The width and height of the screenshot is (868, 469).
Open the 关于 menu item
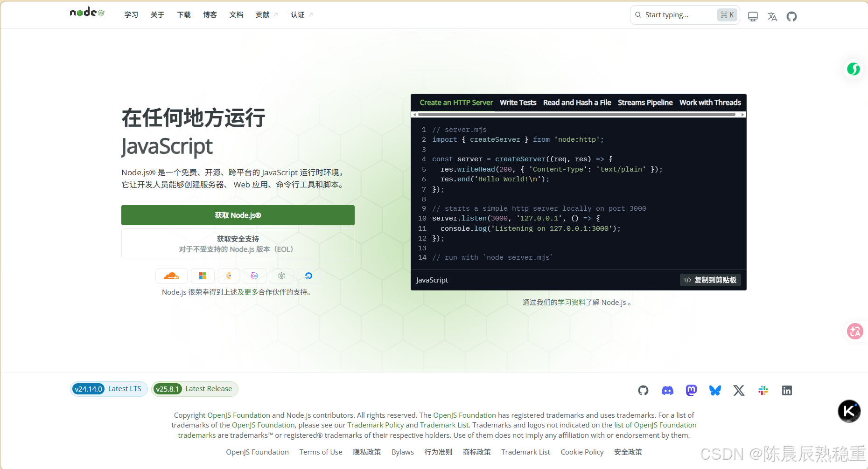click(x=157, y=15)
